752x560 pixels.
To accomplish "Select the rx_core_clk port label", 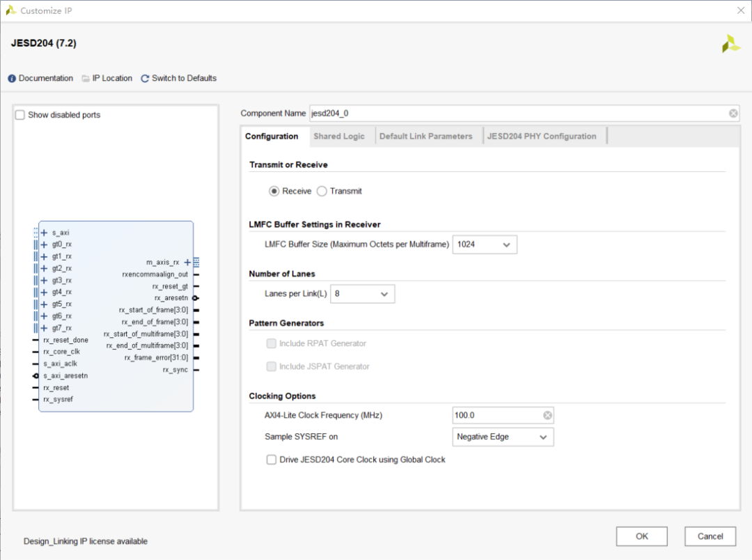I will (61, 352).
